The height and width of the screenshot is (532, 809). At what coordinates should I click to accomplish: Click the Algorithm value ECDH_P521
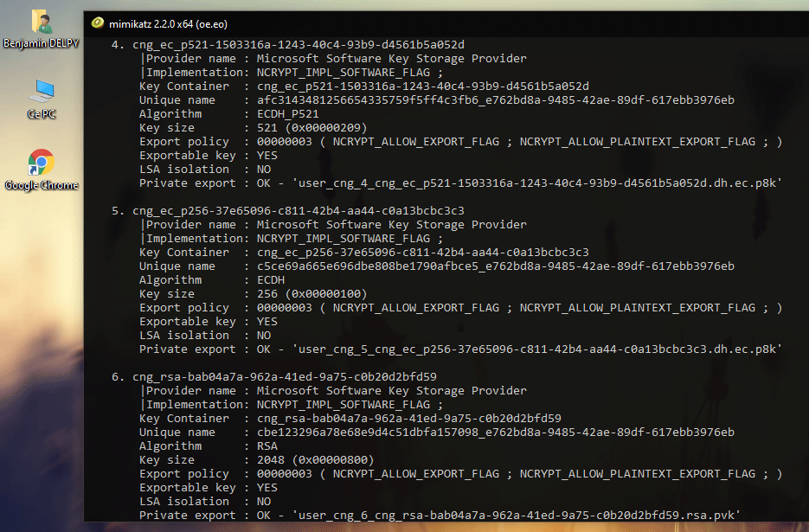(288, 114)
